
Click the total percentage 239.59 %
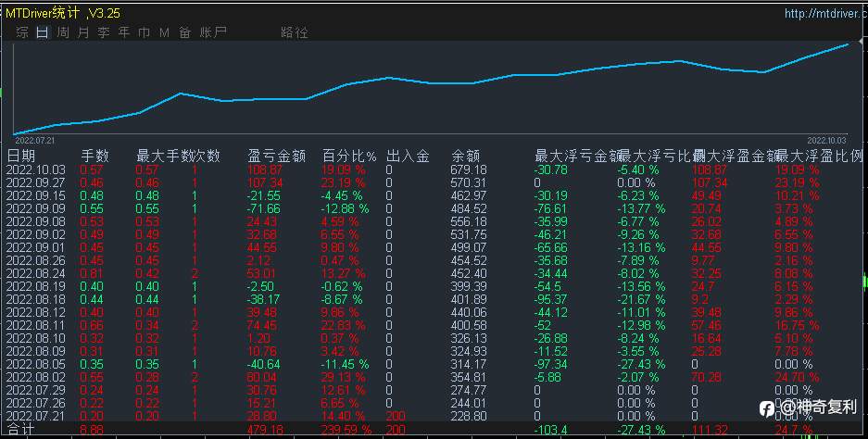tap(346, 430)
